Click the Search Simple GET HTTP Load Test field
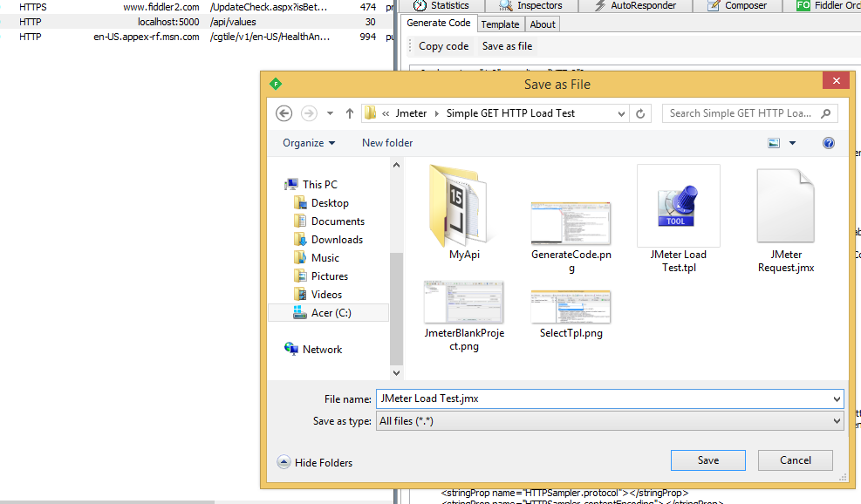 pyautogui.click(x=749, y=113)
